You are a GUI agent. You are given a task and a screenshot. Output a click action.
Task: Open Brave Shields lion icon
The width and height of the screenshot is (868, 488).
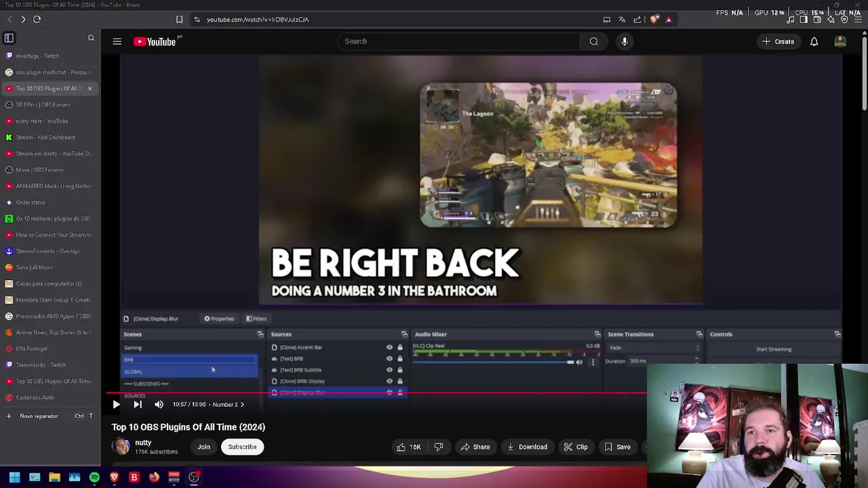[x=654, y=20]
